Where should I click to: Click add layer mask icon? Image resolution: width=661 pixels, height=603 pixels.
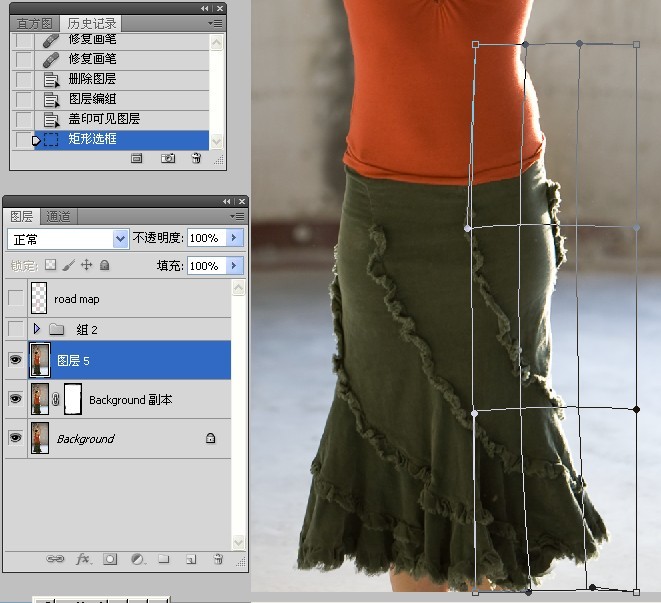point(110,559)
